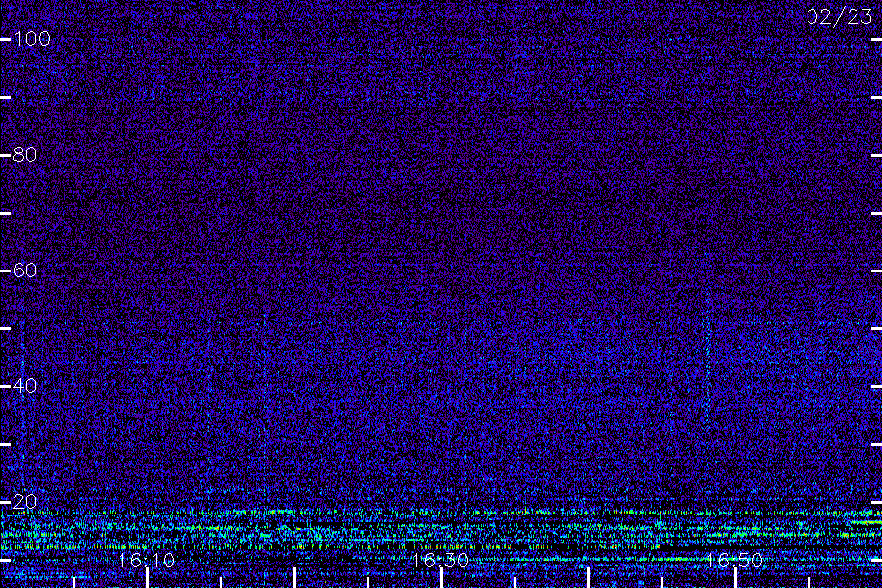This screenshot has width=882, height=588.
Task: Click the 20 frequency axis label
Action: tap(24, 502)
